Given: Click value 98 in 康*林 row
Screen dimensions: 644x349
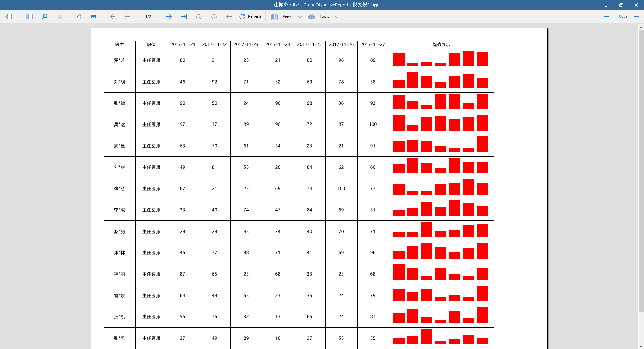Looking at the screenshot, I should click(246, 253).
